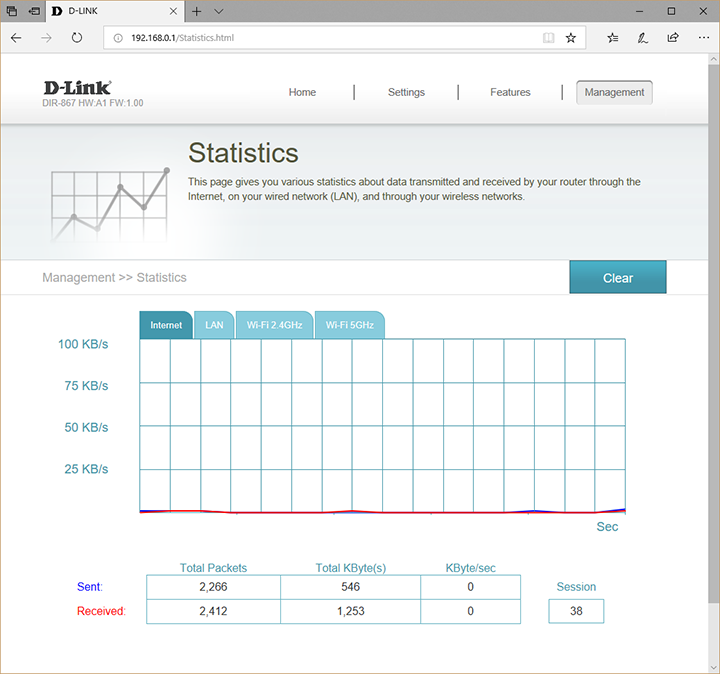Select the Wi-Fi 2.4GHz tab

[x=274, y=325]
